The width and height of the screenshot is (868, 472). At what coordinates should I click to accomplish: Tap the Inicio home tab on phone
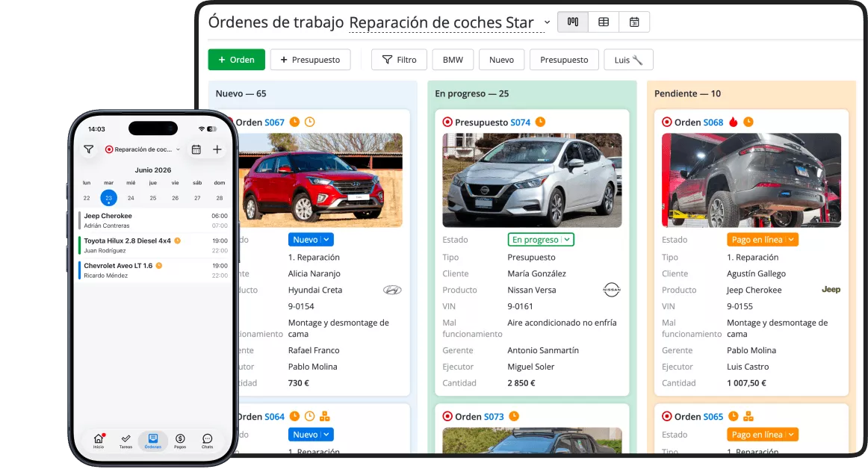(x=99, y=441)
